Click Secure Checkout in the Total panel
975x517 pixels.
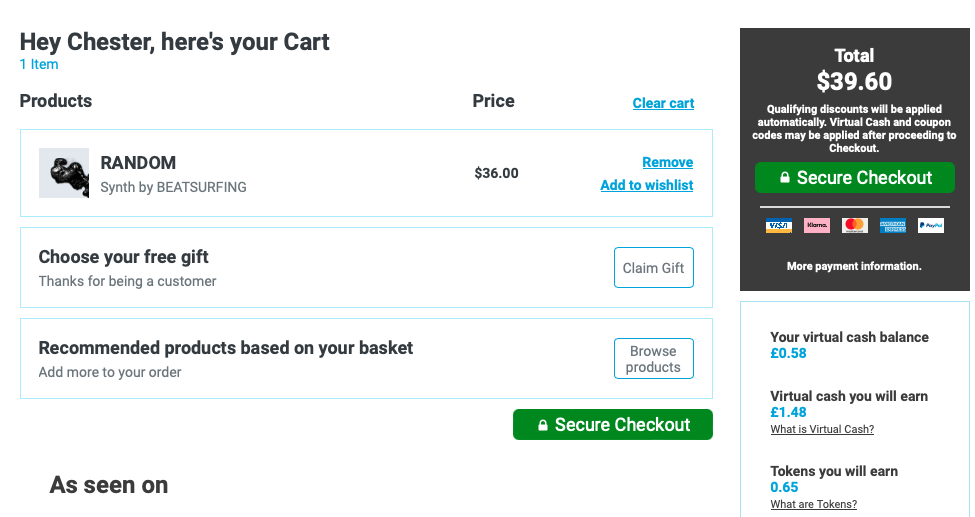[854, 177]
